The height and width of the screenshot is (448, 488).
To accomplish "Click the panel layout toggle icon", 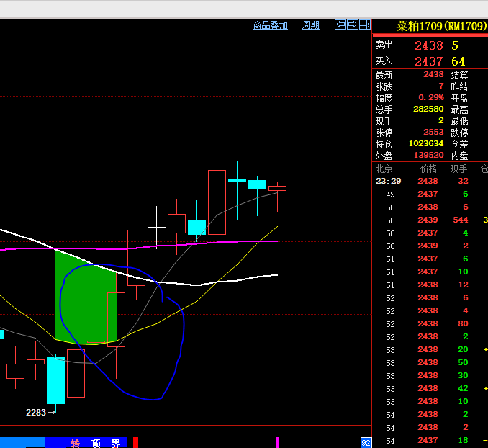I will pyautogui.click(x=364, y=24).
